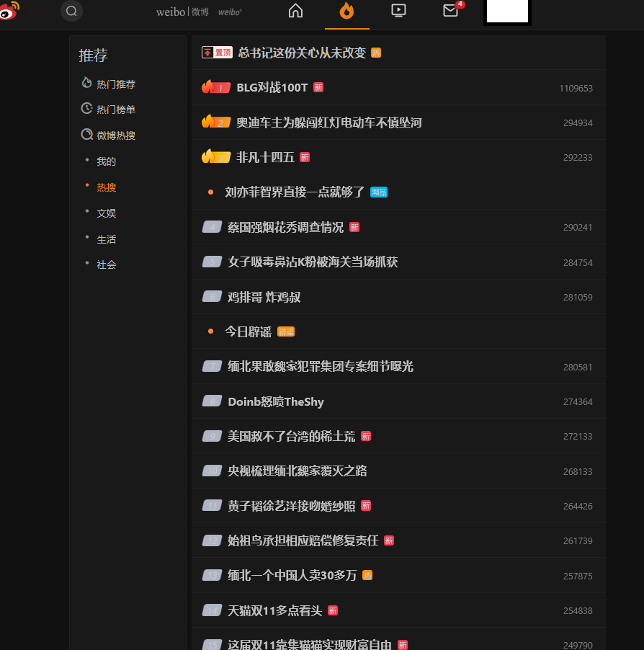Select the 生活 sidebar item
644x650 pixels.
pos(106,239)
